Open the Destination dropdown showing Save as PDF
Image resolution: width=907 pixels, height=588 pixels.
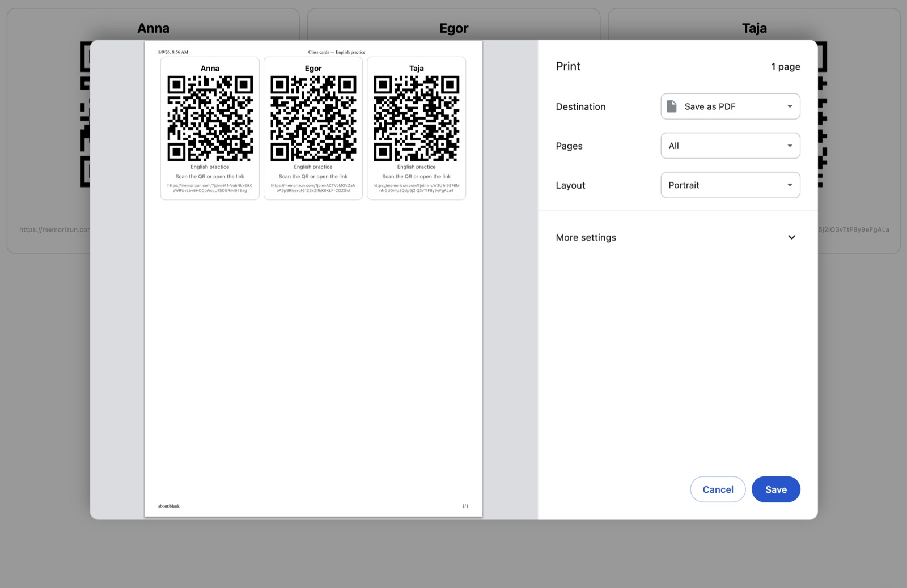pyautogui.click(x=730, y=106)
